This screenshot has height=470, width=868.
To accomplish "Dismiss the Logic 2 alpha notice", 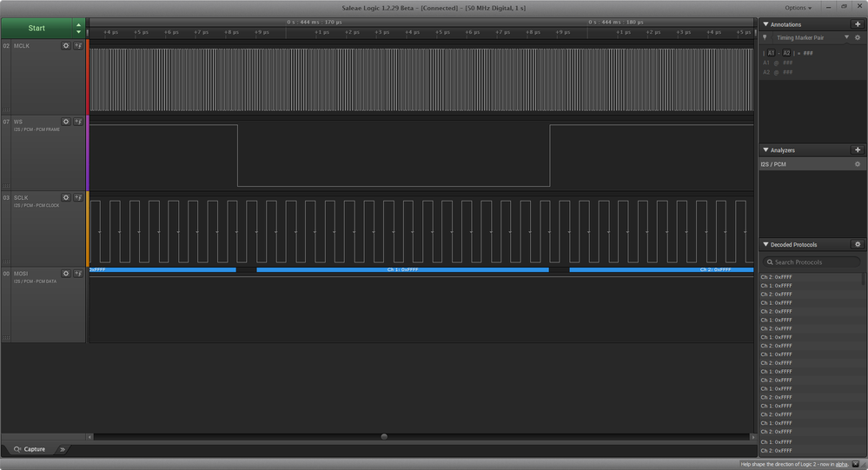I will [856, 464].
